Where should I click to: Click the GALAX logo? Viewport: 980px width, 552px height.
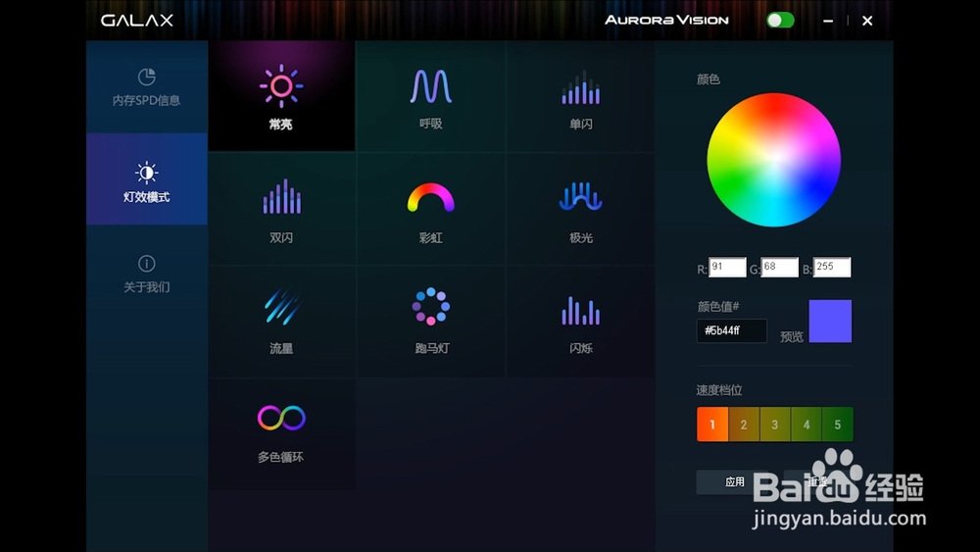137,21
